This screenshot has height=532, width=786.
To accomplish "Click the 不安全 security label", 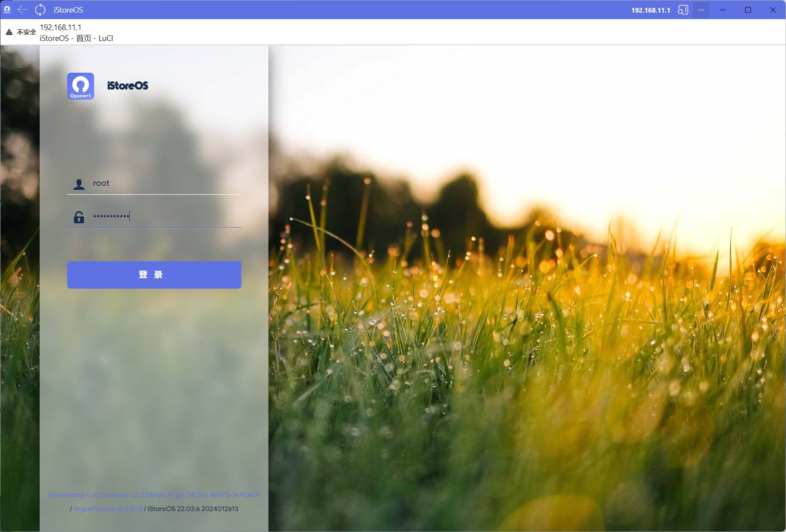I will [27, 32].
